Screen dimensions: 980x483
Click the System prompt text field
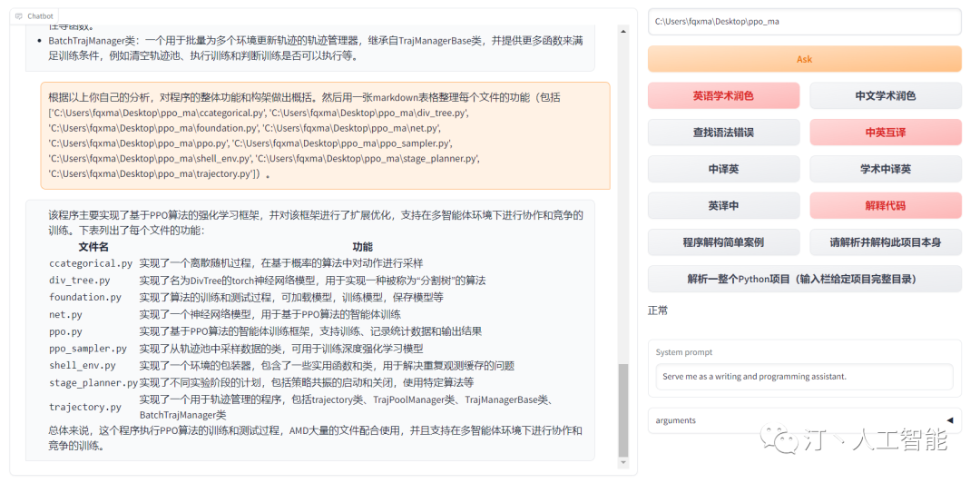click(804, 377)
